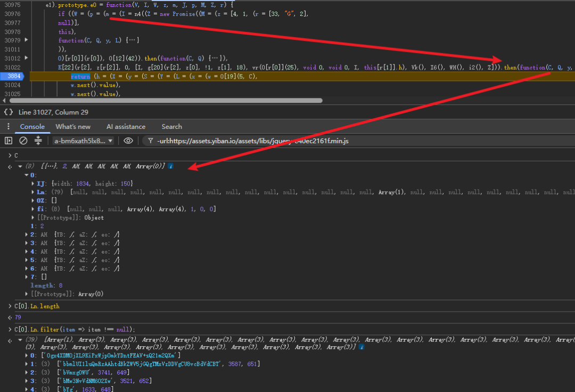This screenshot has height=392, width=575.
Task: Expand filtered entry 3 with 3521, 652
Action: [x=27, y=381]
